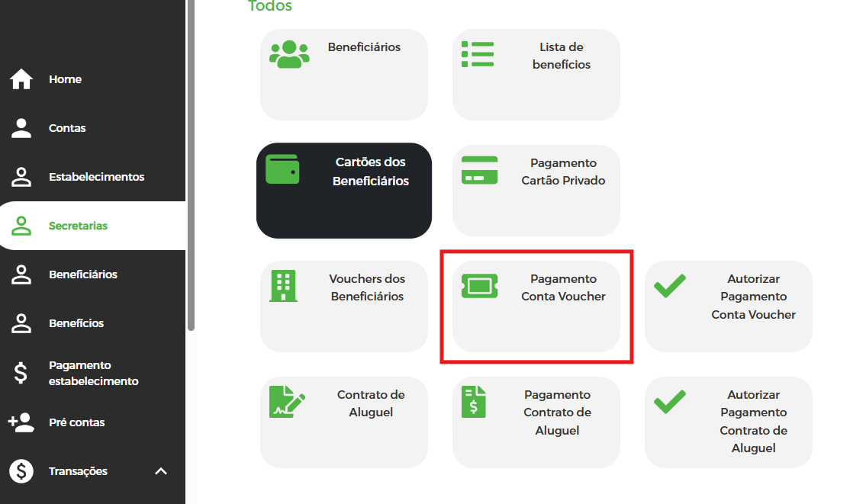Open Pré contas from the sidebar
This screenshot has height=504, width=866.
coord(76,422)
